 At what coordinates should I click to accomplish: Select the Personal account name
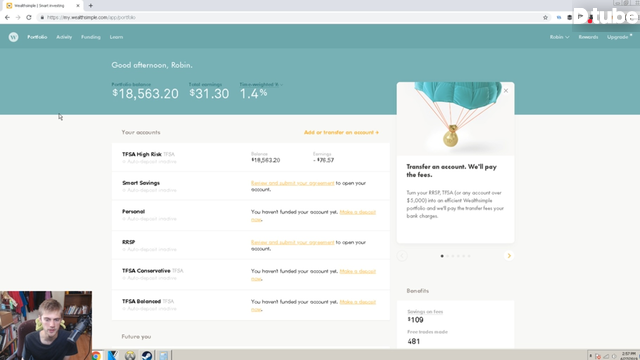pos(133,211)
